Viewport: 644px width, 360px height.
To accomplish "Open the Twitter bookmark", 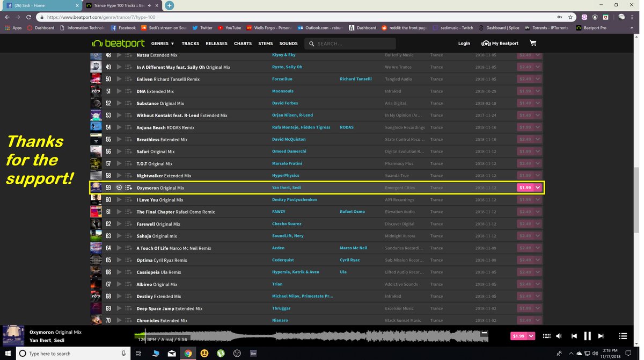I will pos(203,28).
